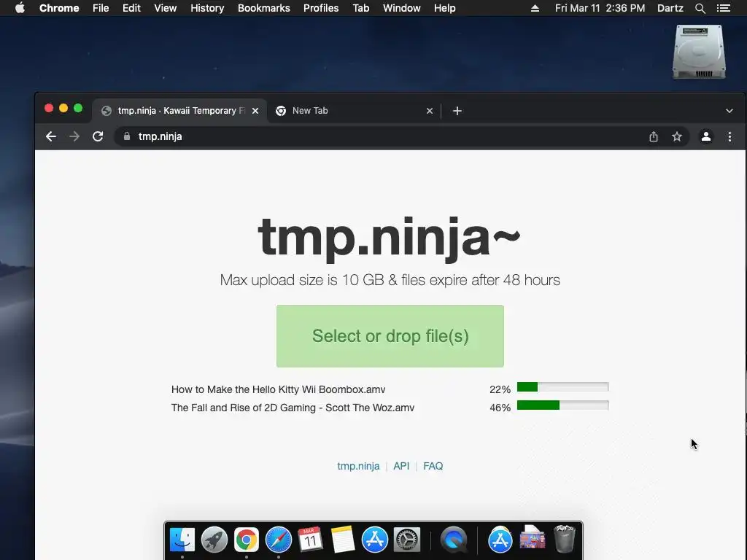Open QuickTime Player from the dock
747x560 pixels.
tap(454, 540)
